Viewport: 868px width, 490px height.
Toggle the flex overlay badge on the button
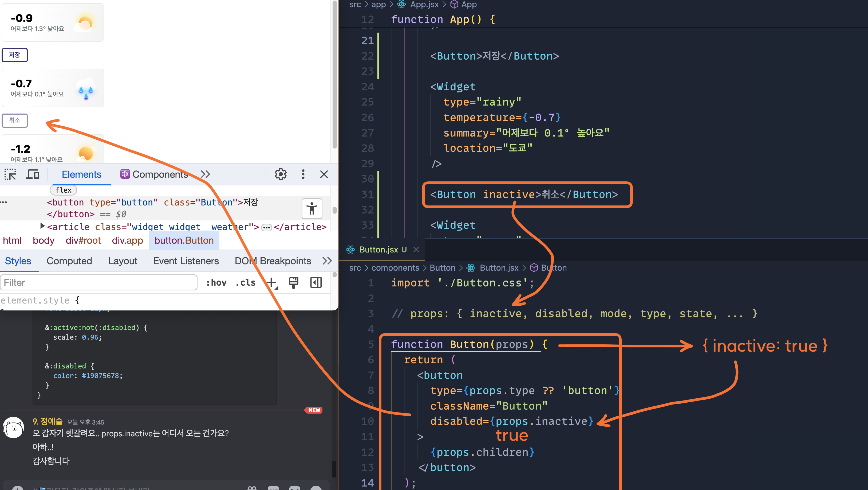coord(63,190)
